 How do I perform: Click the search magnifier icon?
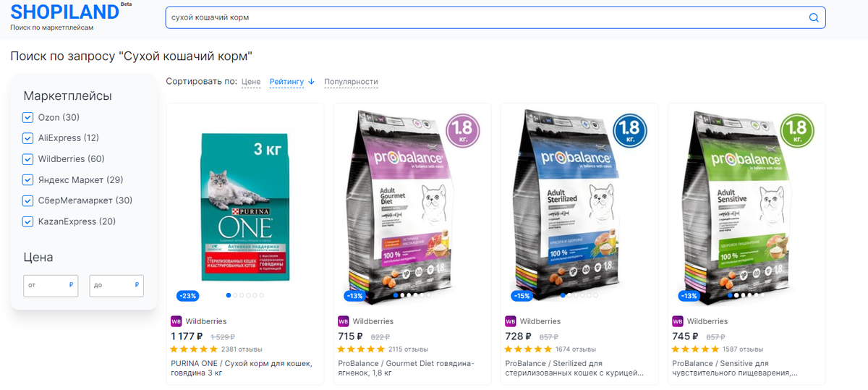click(x=814, y=17)
